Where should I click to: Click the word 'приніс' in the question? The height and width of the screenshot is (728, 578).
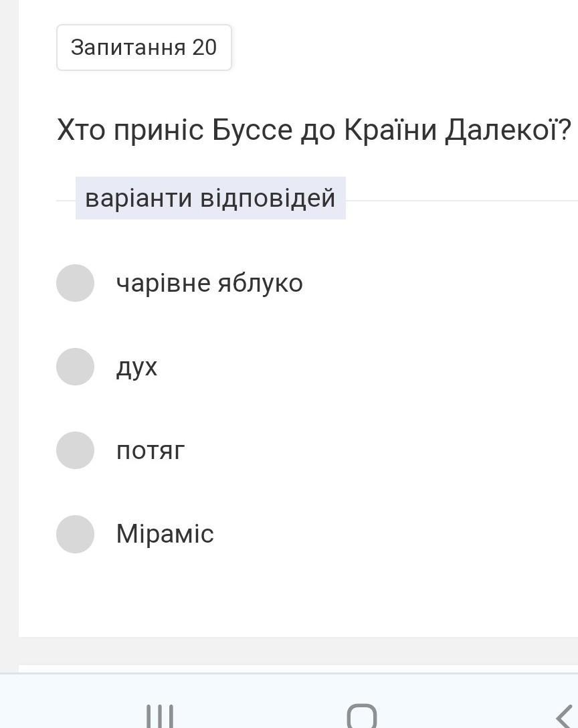click(158, 130)
